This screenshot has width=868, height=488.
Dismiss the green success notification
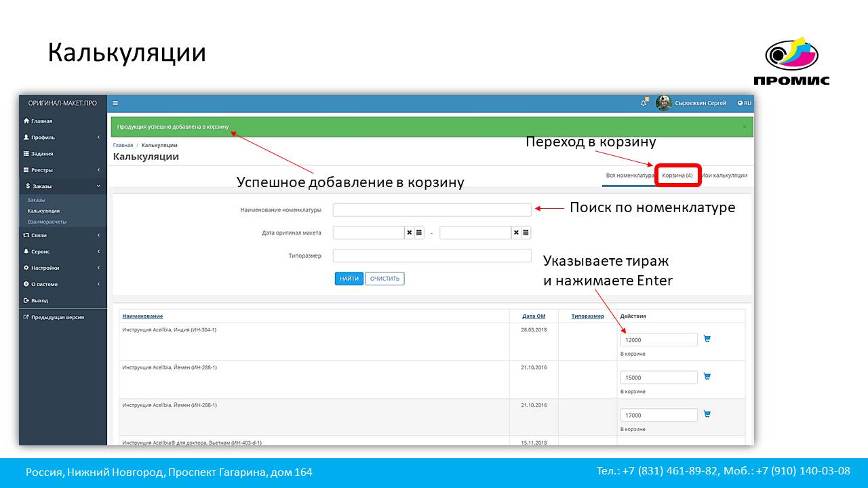[745, 127]
